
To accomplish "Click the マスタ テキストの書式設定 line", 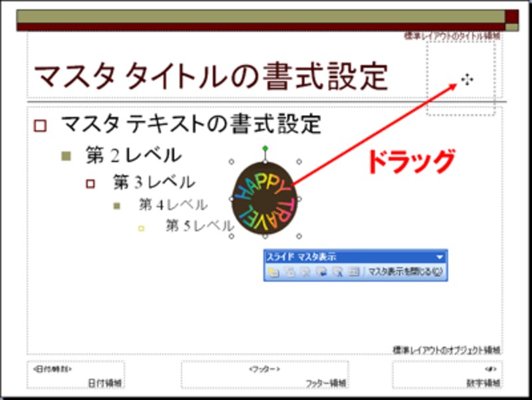I will (x=191, y=124).
